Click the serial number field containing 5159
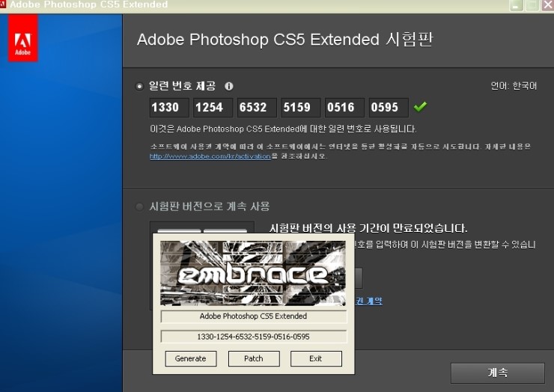Image resolution: width=554 pixels, height=392 pixels. point(301,108)
